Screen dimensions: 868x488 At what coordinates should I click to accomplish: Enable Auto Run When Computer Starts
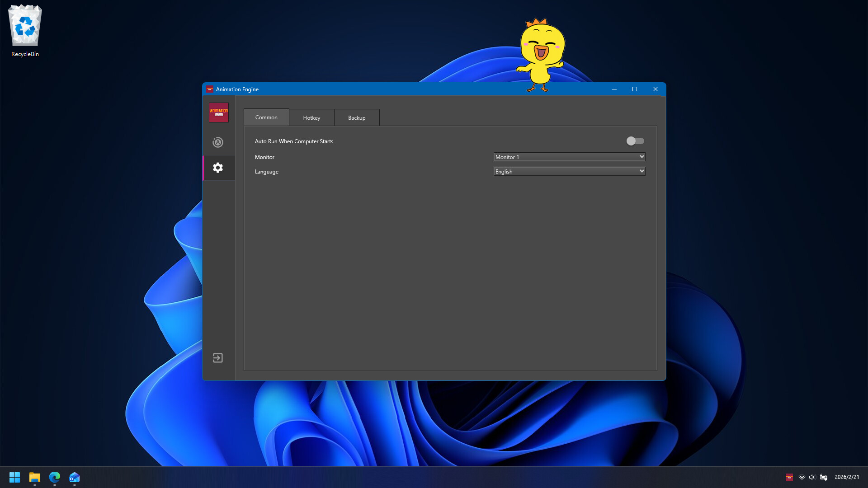click(x=635, y=141)
